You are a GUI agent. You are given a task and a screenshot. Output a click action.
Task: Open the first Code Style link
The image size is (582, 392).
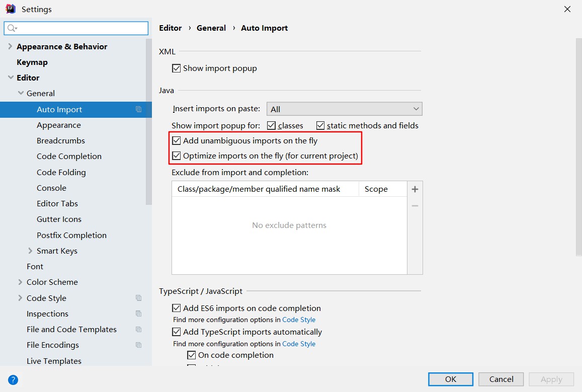point(299,320)
